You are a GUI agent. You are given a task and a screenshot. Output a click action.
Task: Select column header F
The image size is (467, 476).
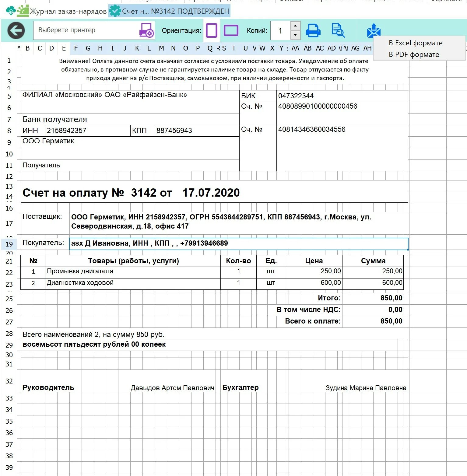(x=76, y=48)
